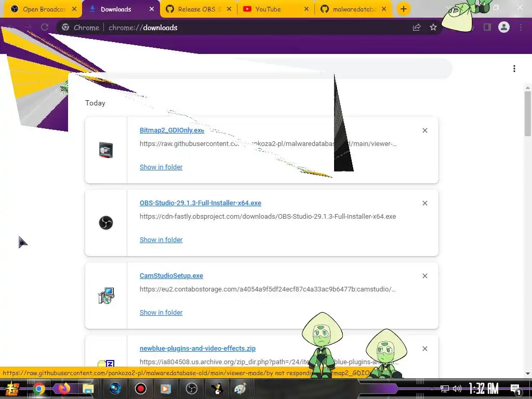Switch to the malwaredatabase GitHub tab
The width and height of the screenshot is (532, 399).
pyautogui.click(x=354, y=9)
